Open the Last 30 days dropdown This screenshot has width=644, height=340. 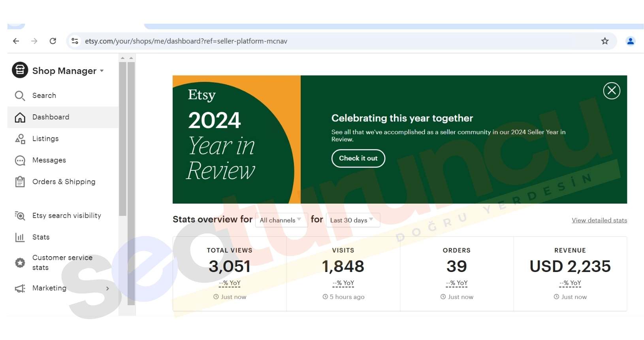tap(352, 220)
